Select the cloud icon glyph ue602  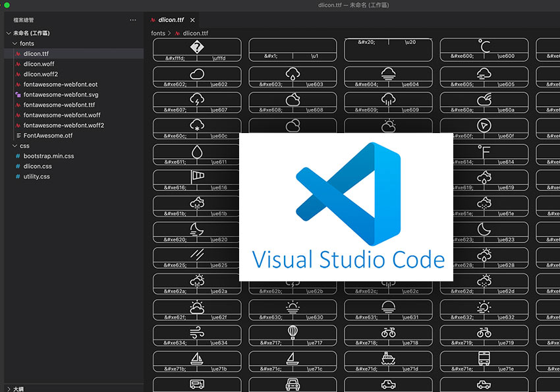click(x=197, y=74)
